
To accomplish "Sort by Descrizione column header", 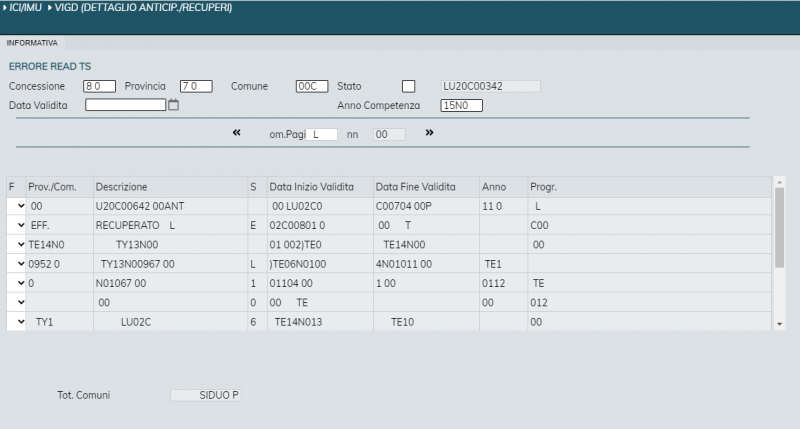I will pyautogui.click(x=121, y=187).
